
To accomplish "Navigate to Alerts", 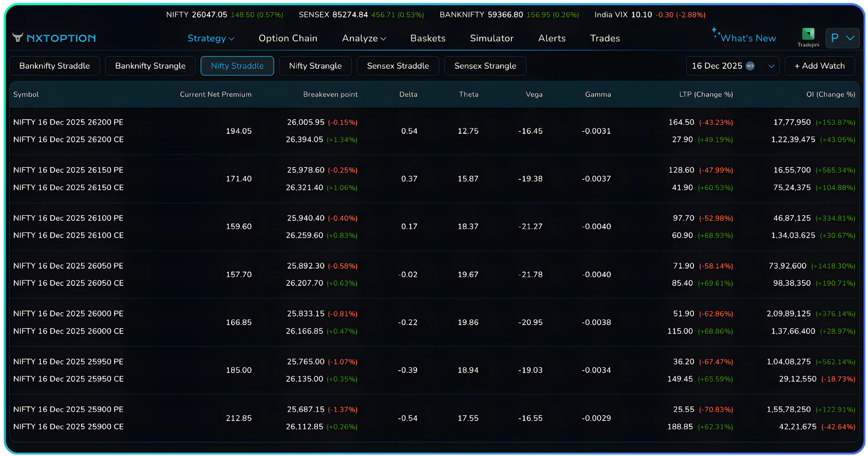I will click(x=552, y=38).
